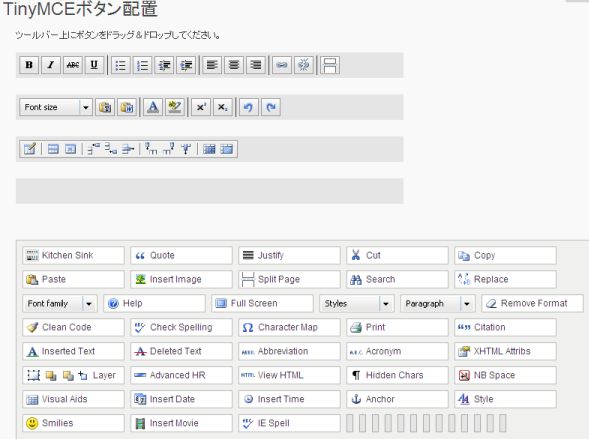
Task: Select the bulleted list icon
Action: [121, 65]
